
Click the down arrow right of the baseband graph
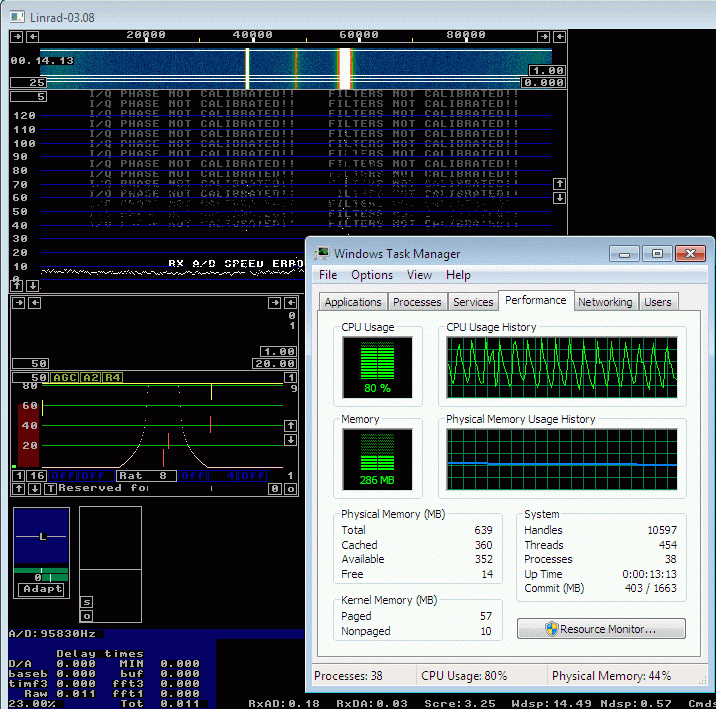[290, 440]
